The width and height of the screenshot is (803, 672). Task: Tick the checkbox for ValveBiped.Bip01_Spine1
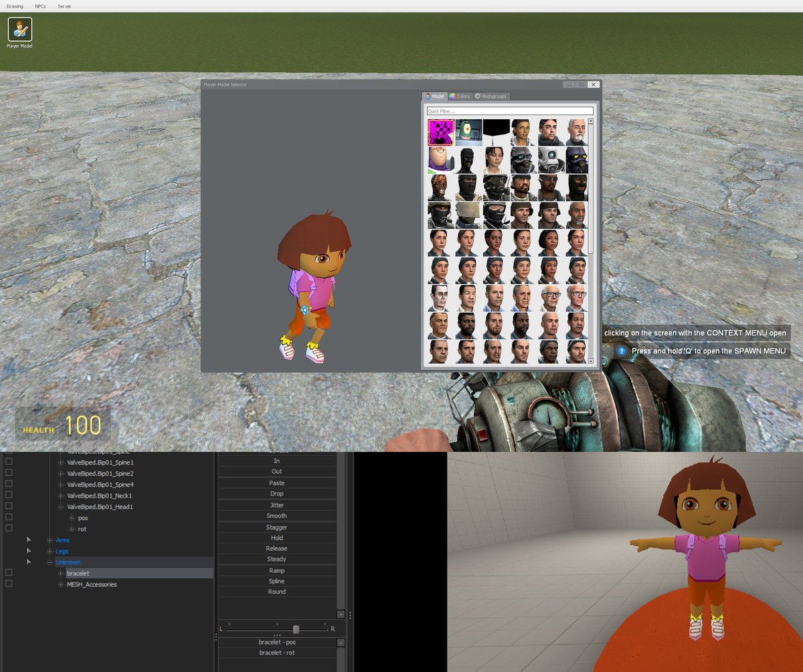pyautogui.click(x=9, y=463)
